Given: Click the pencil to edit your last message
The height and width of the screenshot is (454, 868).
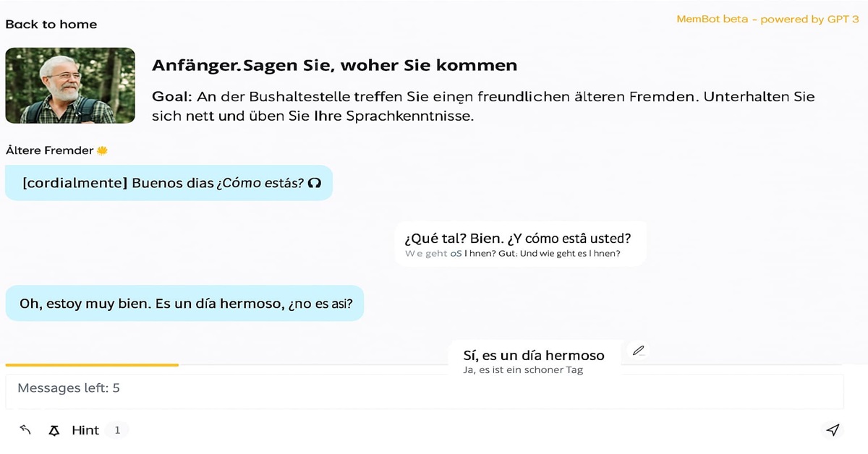Looking at the screenshot, I should pyautogui.click(x=639, y=350).
